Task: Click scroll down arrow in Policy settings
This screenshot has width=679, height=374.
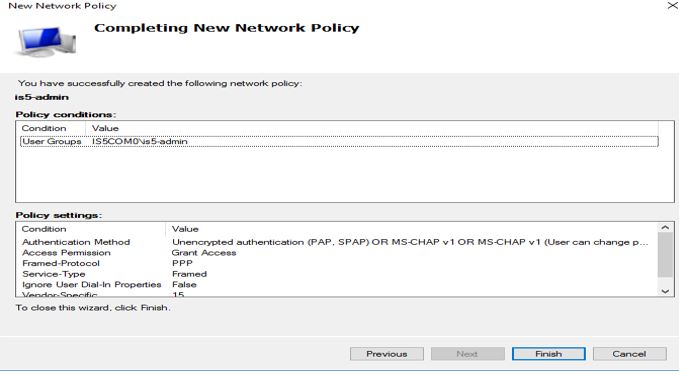Action: tap(665, 291)
